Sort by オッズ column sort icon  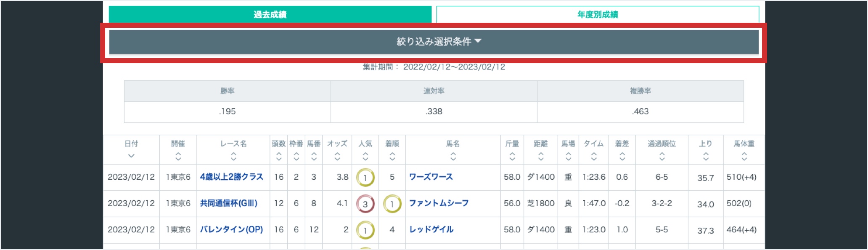pyautogui.click(x=337, y=157)
